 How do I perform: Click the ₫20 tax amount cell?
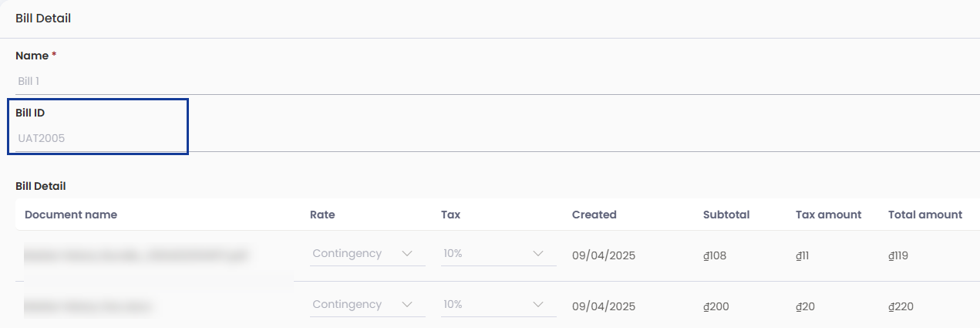pos(805,306)
